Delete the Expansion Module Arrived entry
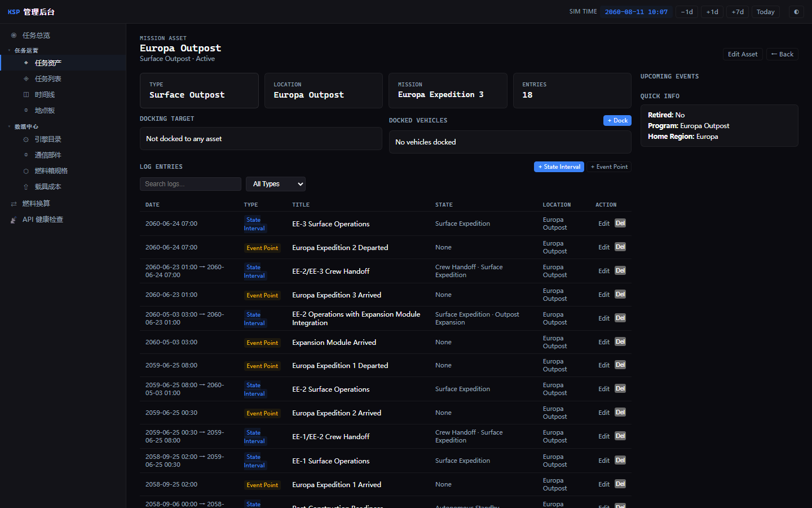Viewport: 812px width, 508px height. (x=620, y=341)
